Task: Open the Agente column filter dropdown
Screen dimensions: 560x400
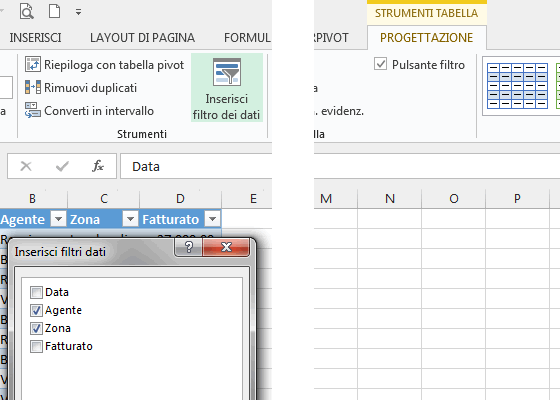Action: coord(58,219)
